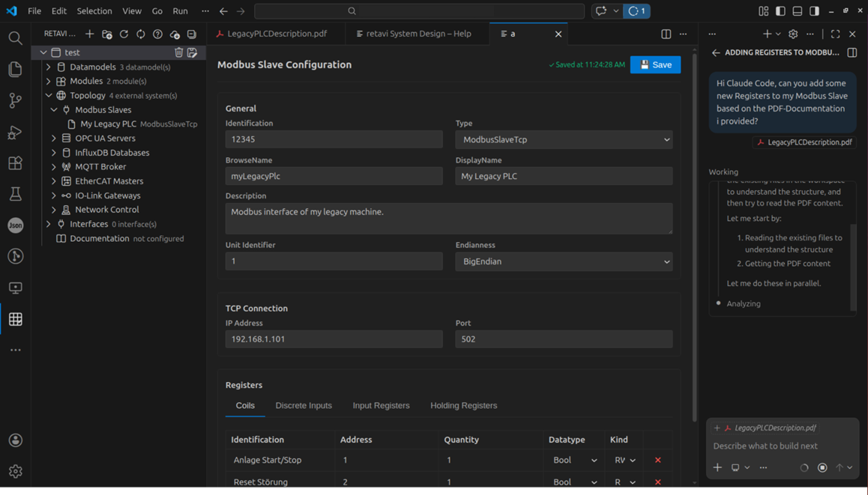
Task: Delete the test project with trash icon
Action: (179, 52)
